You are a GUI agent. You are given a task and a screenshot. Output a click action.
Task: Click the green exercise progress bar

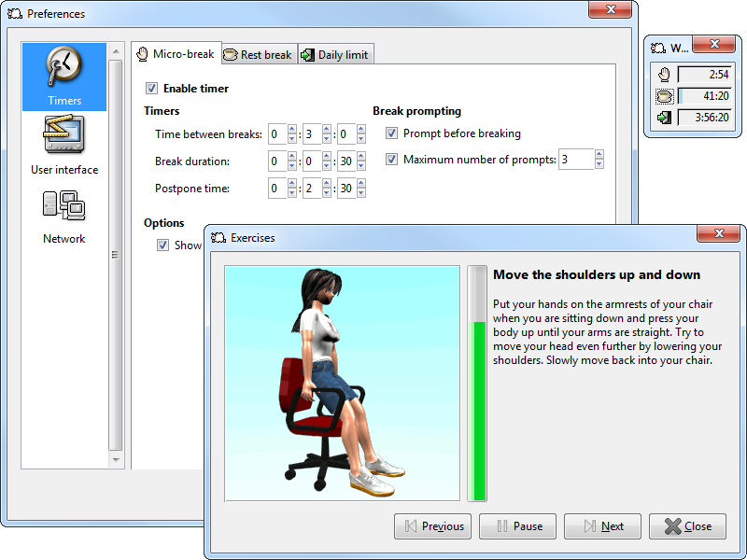(x=479, y=411)
